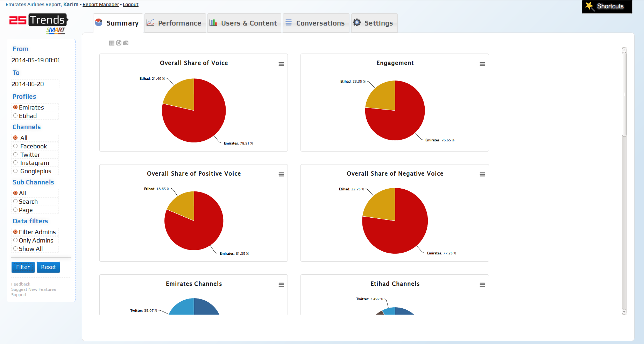The image size is (644, 344).
Task: Select the All sub channels radio button
Action: point(15,193)
